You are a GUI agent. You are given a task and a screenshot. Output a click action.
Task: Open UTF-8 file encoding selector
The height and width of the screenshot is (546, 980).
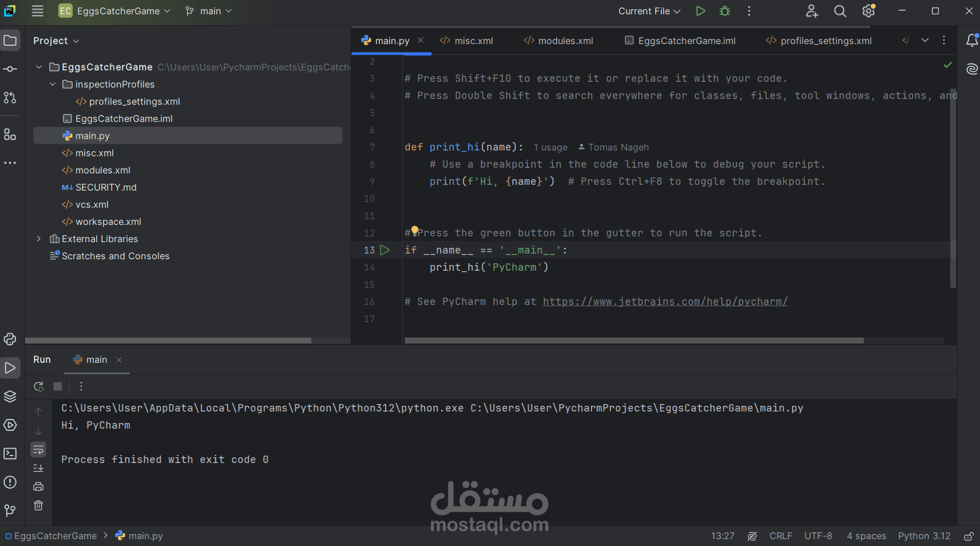click(x=818, y=536)
